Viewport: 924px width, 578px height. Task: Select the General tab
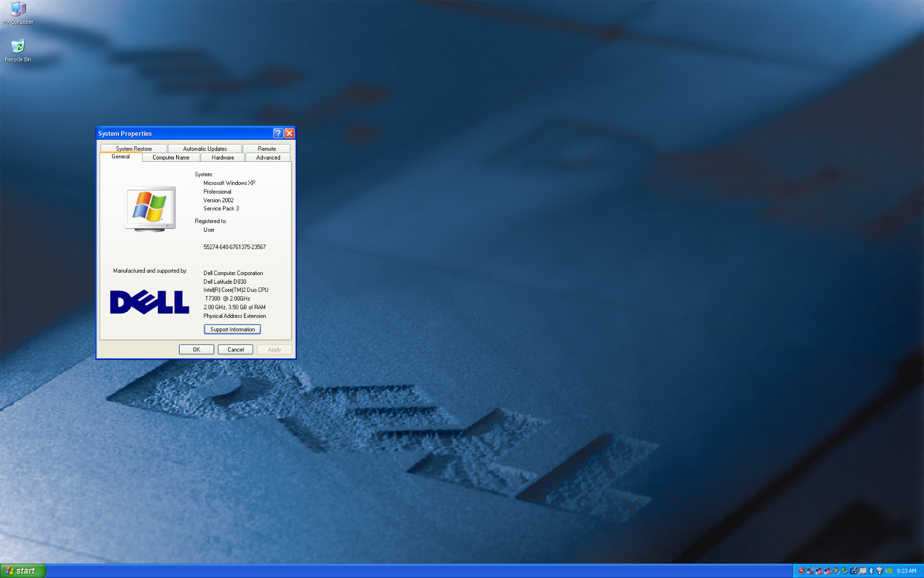coord(121,157)
